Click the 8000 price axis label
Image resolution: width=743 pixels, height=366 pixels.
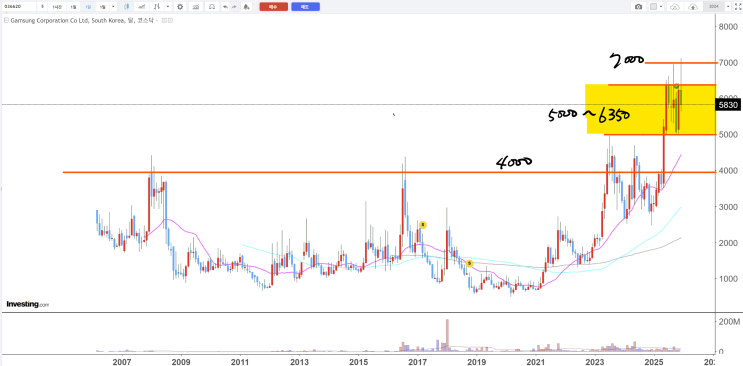[x=728, y=27]
